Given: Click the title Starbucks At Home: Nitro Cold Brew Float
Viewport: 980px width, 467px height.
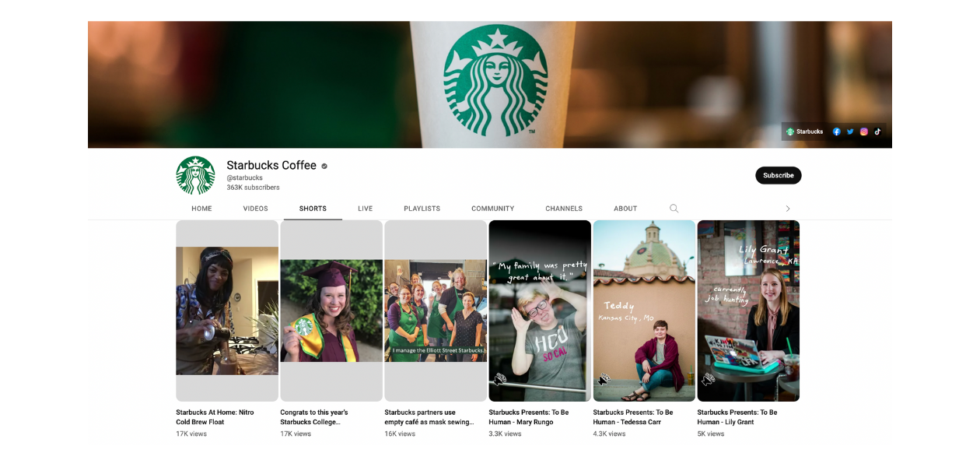Looking at the screenshot, I should (x=215, y=417).
